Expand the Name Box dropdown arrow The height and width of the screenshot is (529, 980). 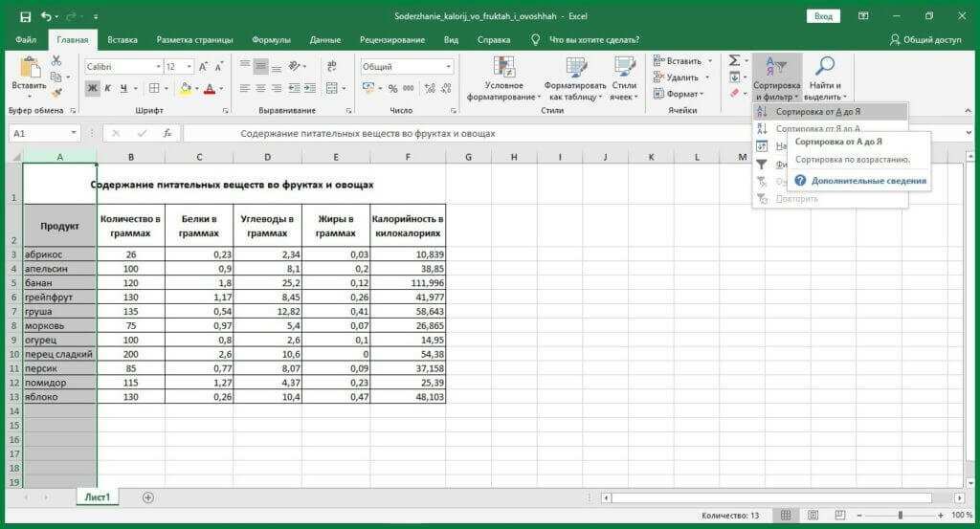click(x=75, y=134)
